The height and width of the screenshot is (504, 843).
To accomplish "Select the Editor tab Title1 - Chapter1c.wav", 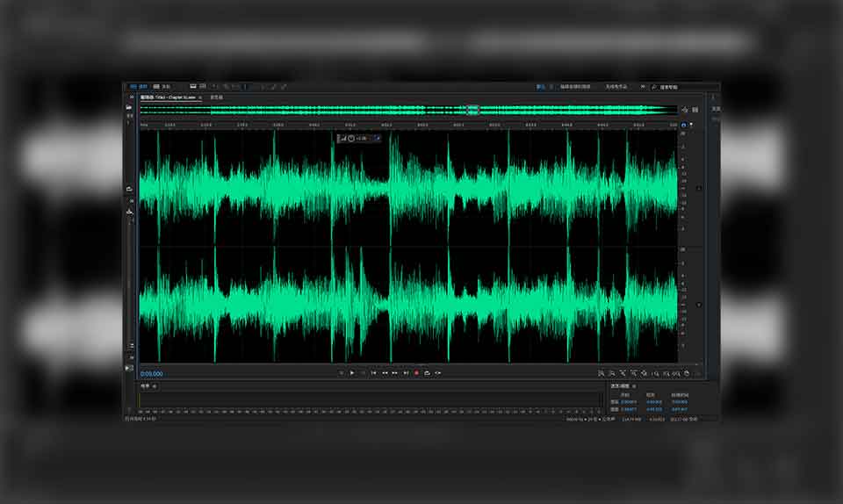I will click(168, 97).
